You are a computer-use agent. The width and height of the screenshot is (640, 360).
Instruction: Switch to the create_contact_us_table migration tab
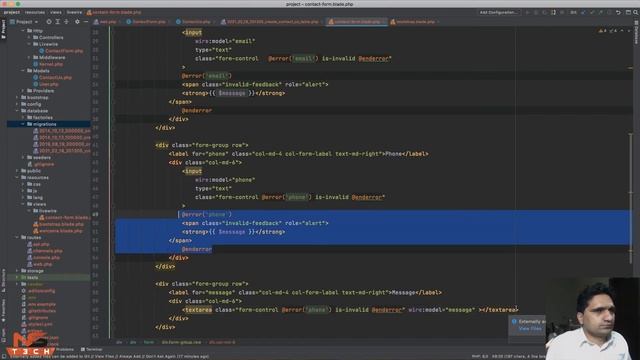pos(271,22)
